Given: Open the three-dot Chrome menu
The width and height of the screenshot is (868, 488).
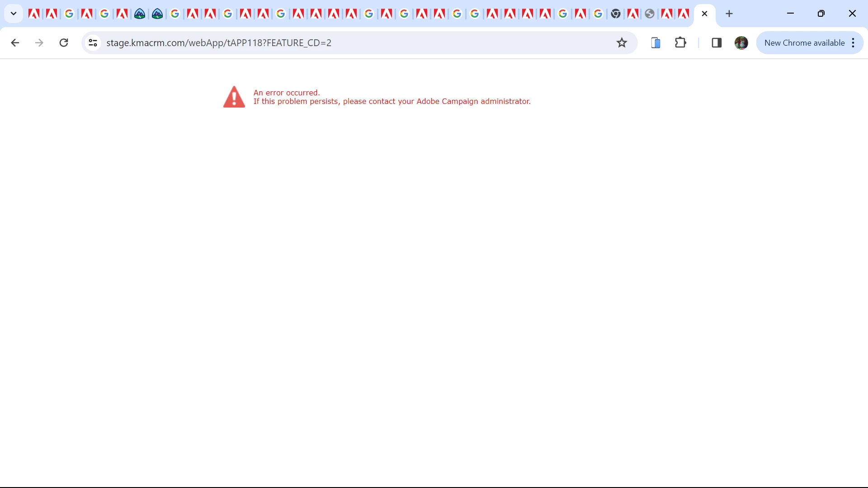Looking at the screenshot, I should 853,43.
